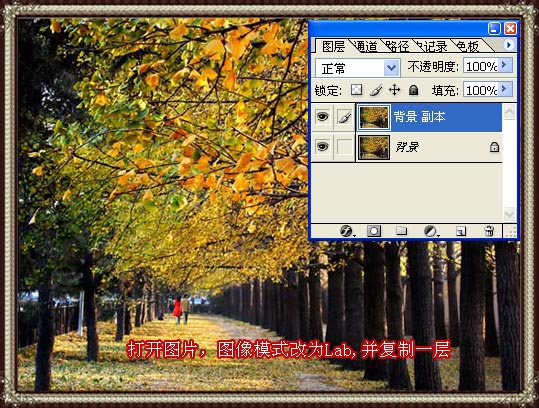Click the 不透明度 opacity value field

coord(481,66)
